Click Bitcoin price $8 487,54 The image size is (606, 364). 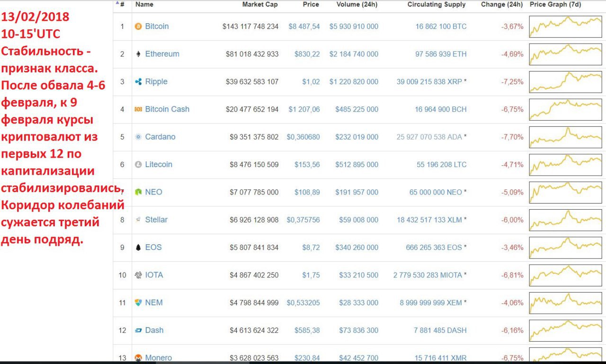tap(304, 27)
